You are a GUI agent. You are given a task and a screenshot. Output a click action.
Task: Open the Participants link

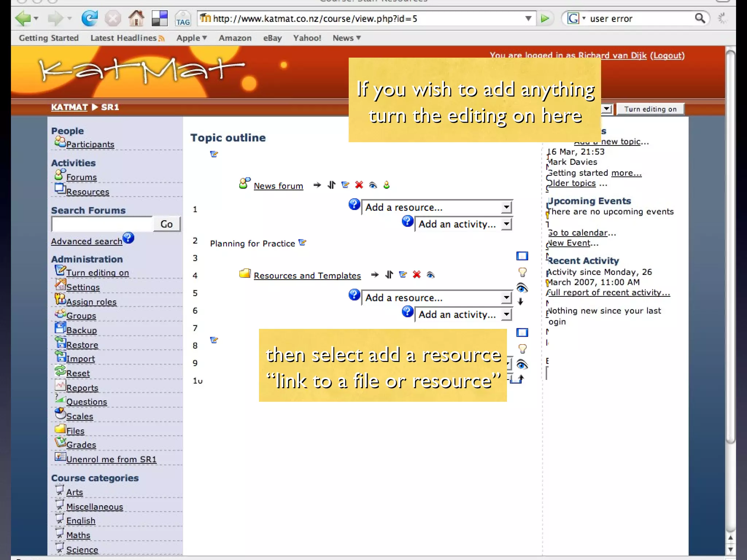tap(90, 144)
